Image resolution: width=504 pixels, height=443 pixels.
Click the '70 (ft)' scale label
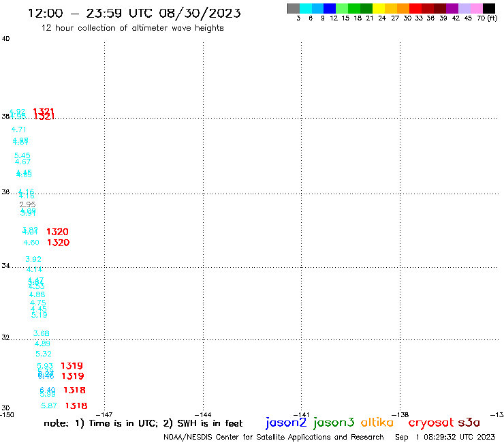[487, 18]
